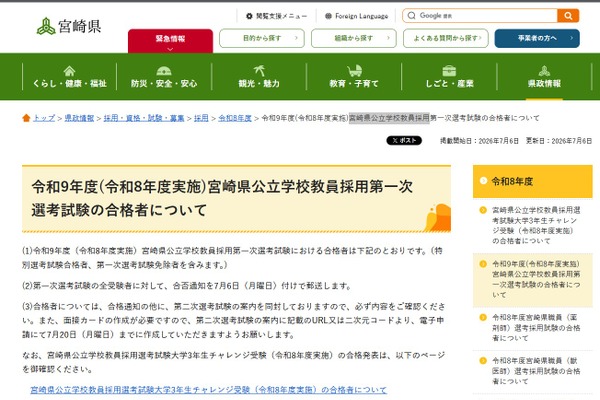Open the 県政情報 menu
This screenshot has width=600, height=400.
click(x=544, y=77)
